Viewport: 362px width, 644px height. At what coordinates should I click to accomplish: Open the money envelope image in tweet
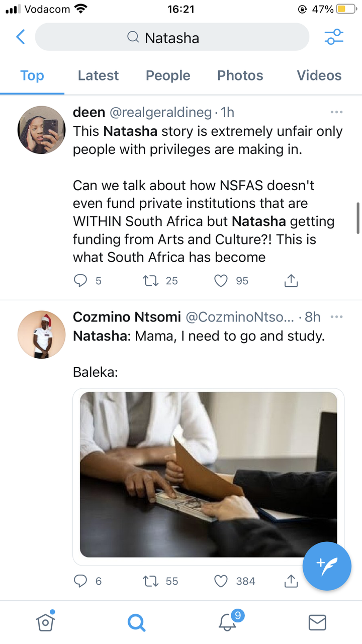point(208,474)
